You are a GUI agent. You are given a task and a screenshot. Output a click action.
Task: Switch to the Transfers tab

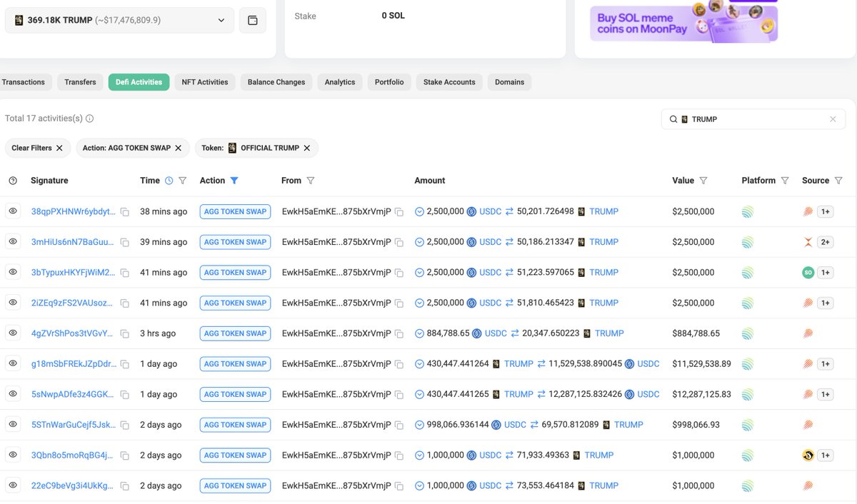click(80, 82)
